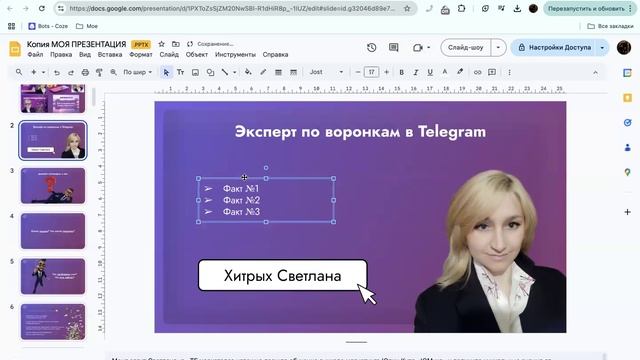
Task: Open Google Tasks side panel
Action: (x=627, y=122)
